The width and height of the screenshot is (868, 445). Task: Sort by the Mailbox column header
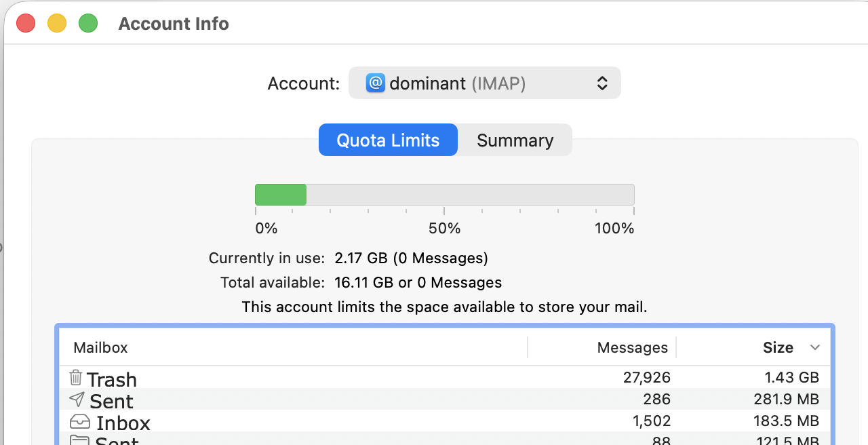coord(100,348)
